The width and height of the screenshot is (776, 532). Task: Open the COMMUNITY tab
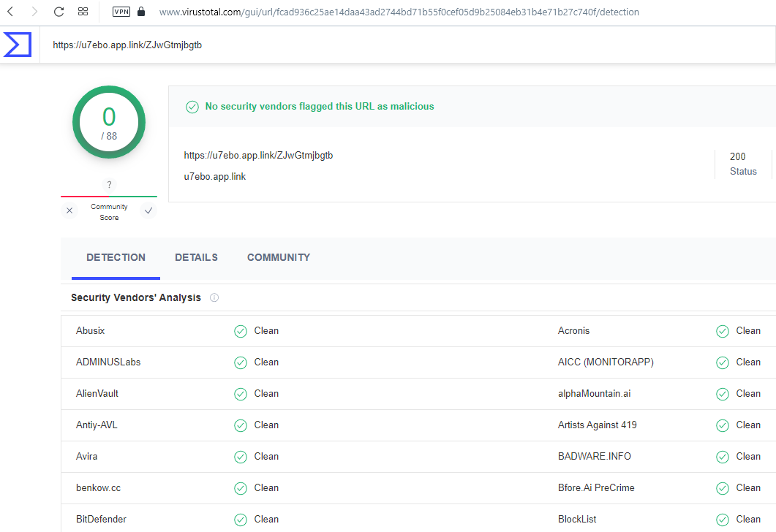[279, 257]
